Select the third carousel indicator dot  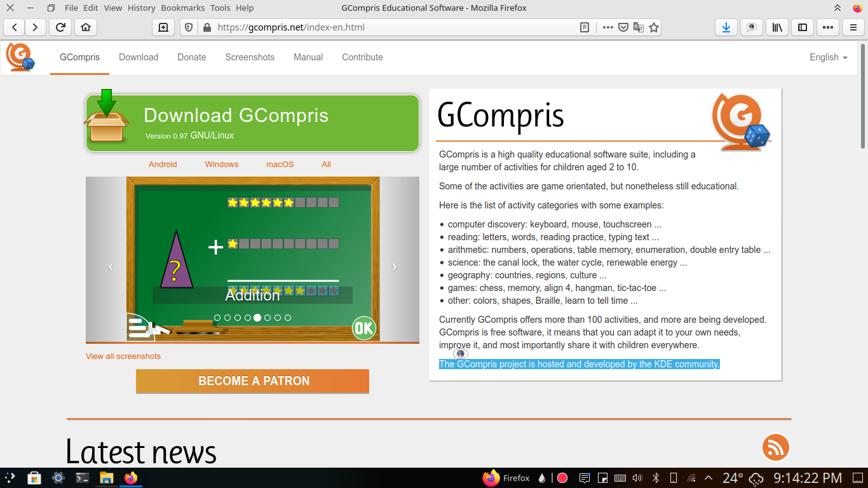238,317
